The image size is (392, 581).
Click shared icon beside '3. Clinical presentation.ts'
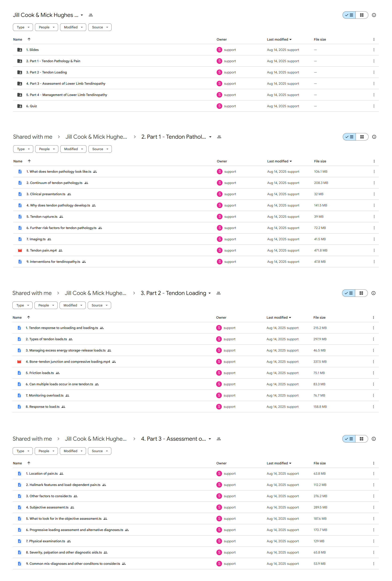pos(69,194)
